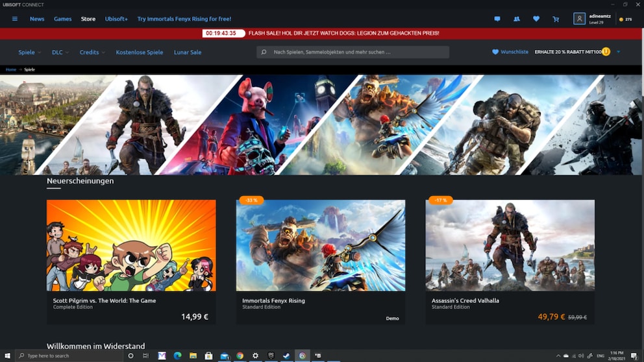Click the gold Ubisoft coin discount icon

606,52
